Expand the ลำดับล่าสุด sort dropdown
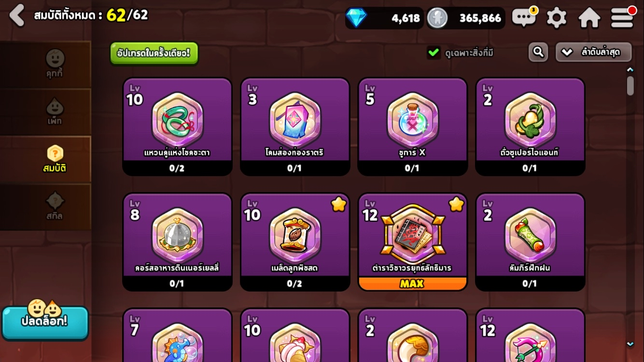Screen dimensions: 644x362 [594, 52]
